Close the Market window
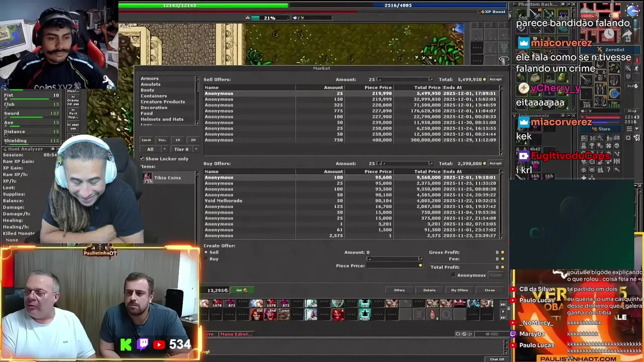This screenshot has width=644, height=362. (490, 290)
